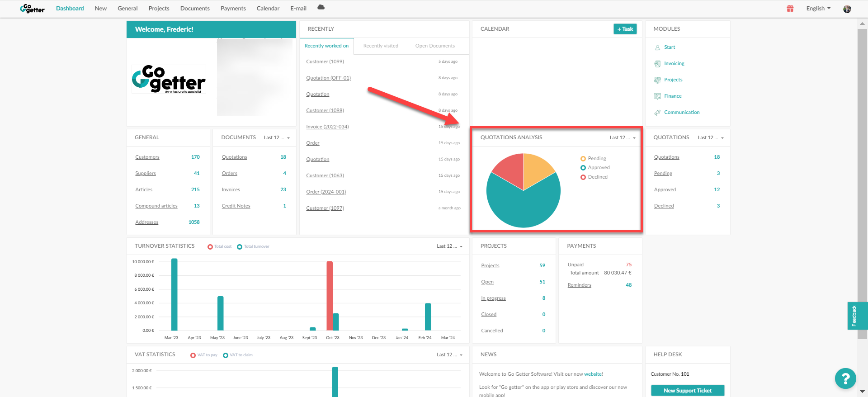Open the Dashboard menu item
The image size is (868, 397).
click(x=70, y=9)
